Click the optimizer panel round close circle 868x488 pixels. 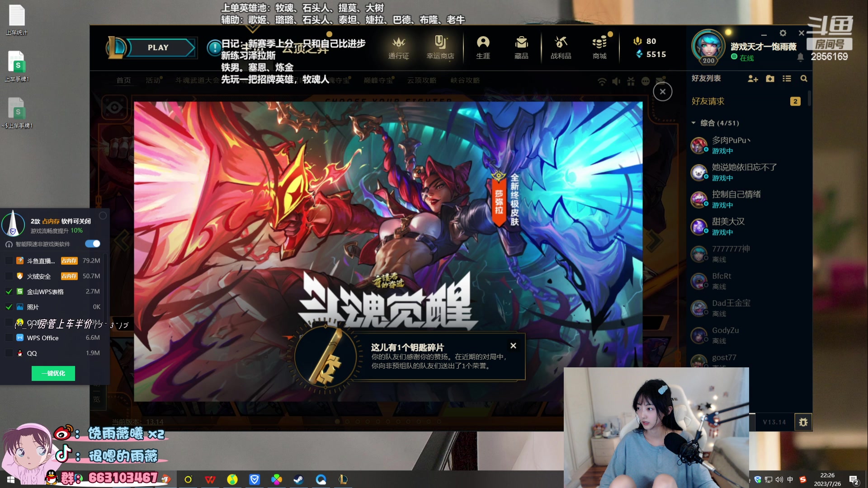click(x=103, y=216)
